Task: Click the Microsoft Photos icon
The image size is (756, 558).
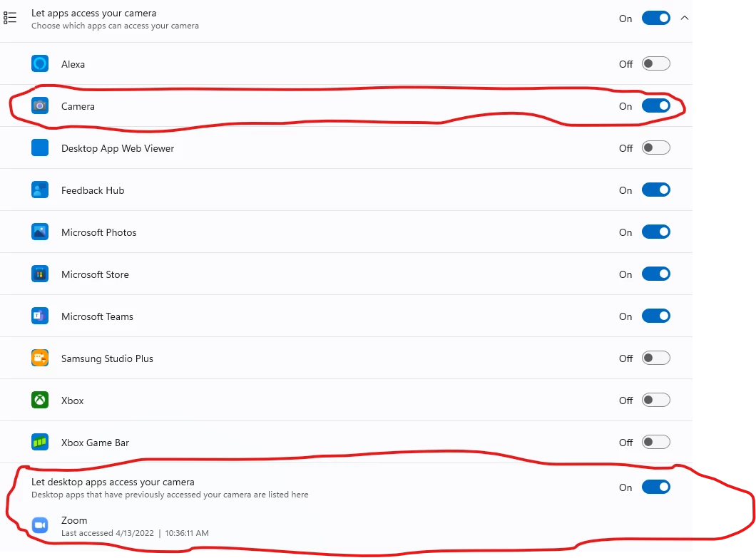Action: pyautogui.click(x=40, y=232)
